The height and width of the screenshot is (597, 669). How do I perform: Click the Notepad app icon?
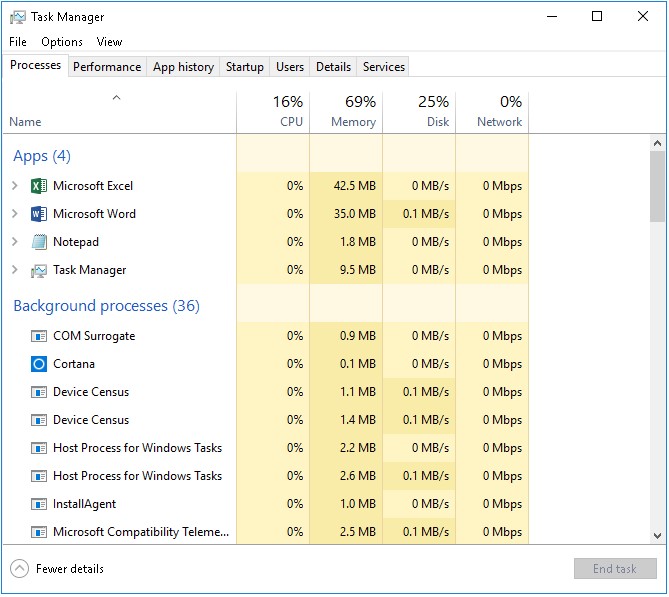point(39,242)
